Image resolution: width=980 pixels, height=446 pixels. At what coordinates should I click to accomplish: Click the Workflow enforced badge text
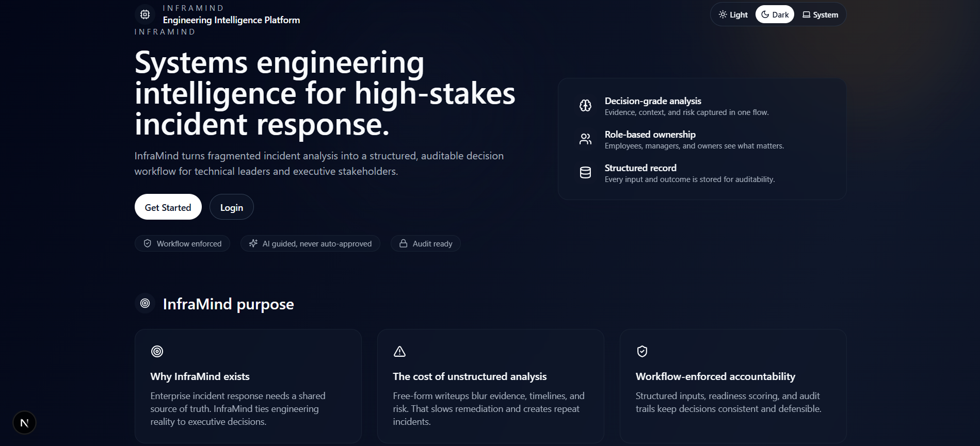pos(189,243)
